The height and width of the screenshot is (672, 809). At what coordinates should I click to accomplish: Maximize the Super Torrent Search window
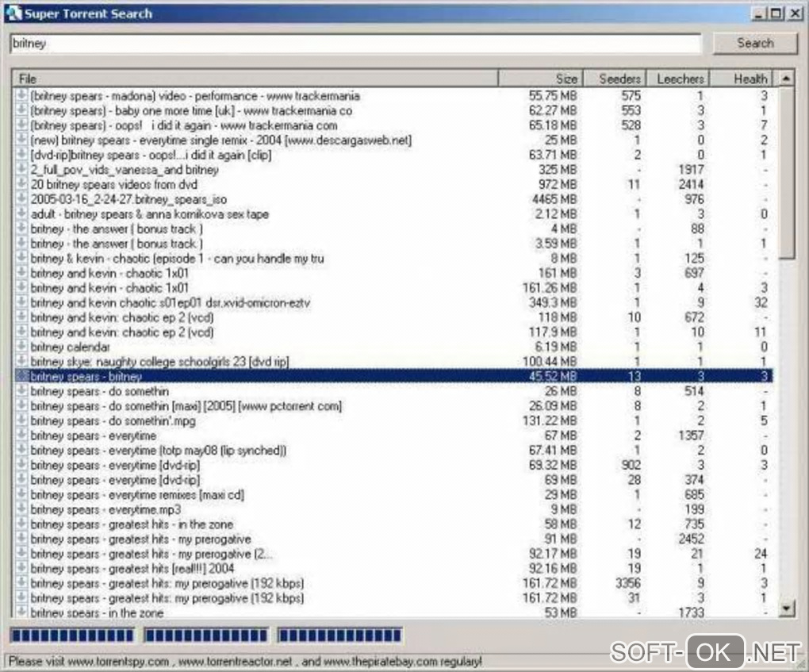click(776, 13)
